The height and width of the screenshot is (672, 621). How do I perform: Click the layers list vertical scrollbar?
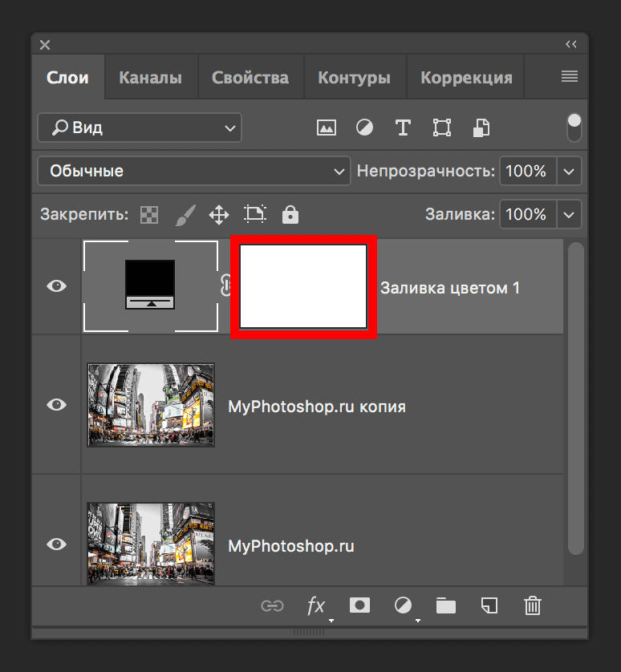(576, 399)
